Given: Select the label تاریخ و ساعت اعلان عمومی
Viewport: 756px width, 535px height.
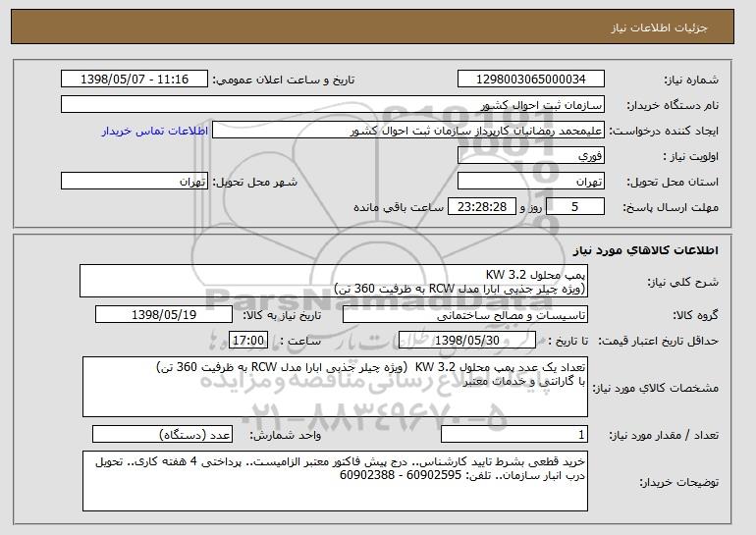Looking at the screenshot, I should click(x=284, y=80).
